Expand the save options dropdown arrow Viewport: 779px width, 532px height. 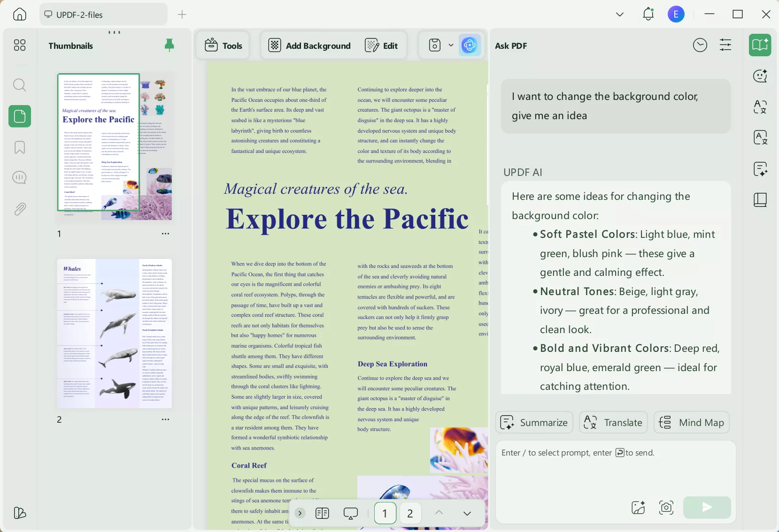coord(451,46)
